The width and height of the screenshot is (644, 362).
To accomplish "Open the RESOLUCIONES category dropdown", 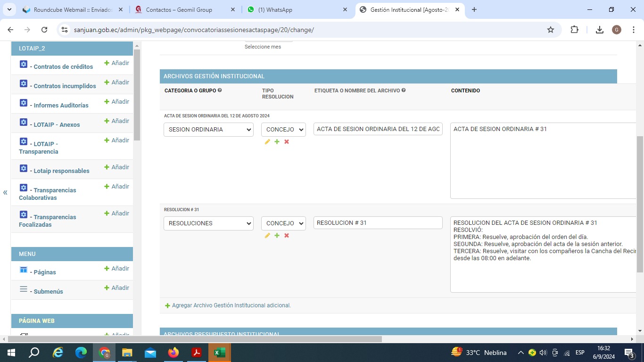I will (208, 223).
